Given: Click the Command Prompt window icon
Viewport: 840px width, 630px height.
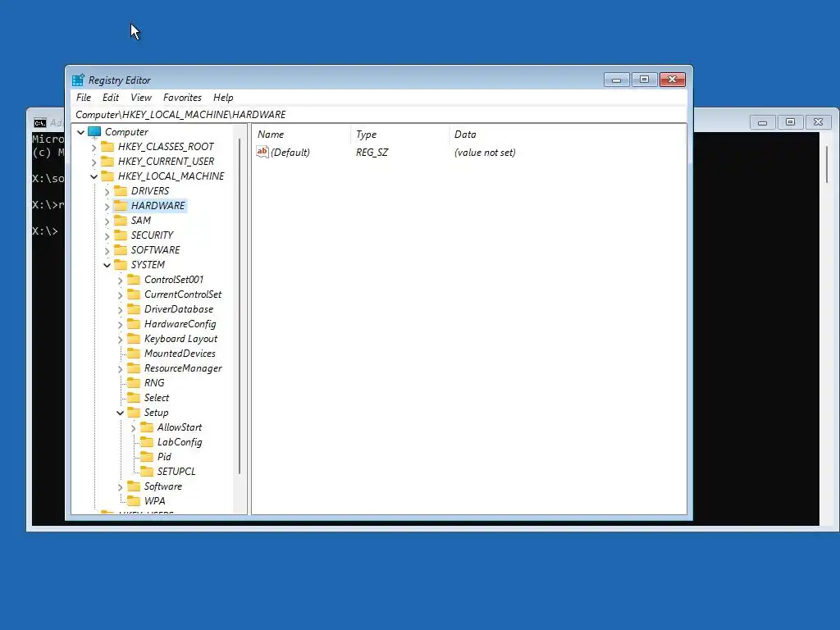Looking at the screenshot, I should point(39,123).
